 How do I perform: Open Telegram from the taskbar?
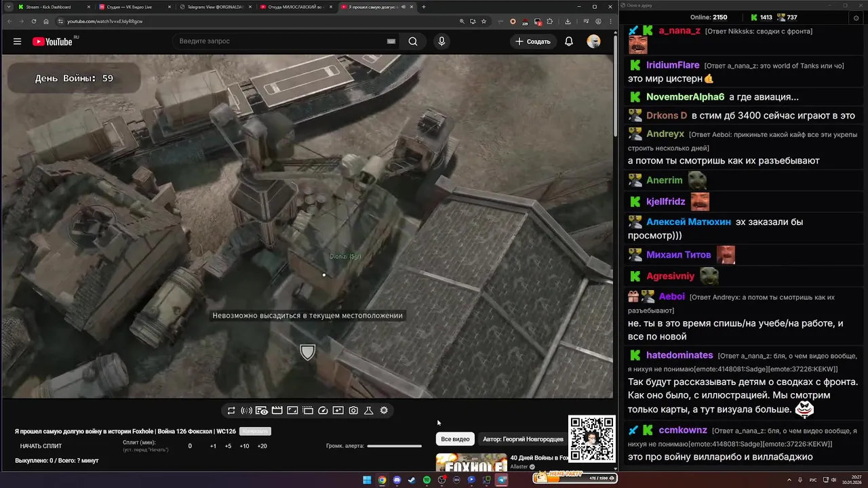502,480
